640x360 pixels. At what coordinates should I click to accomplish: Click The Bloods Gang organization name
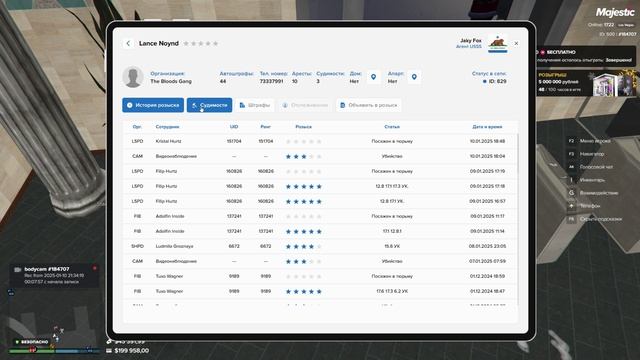(171, 81)
